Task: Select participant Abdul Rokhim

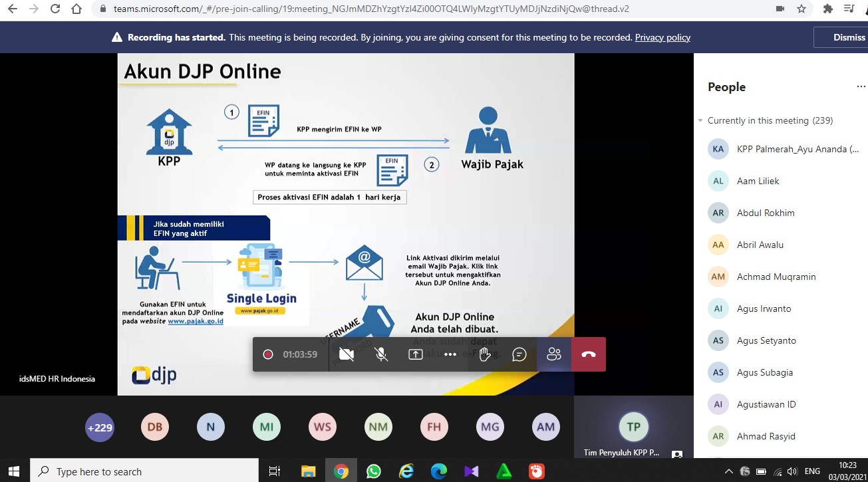Action: 765,213
